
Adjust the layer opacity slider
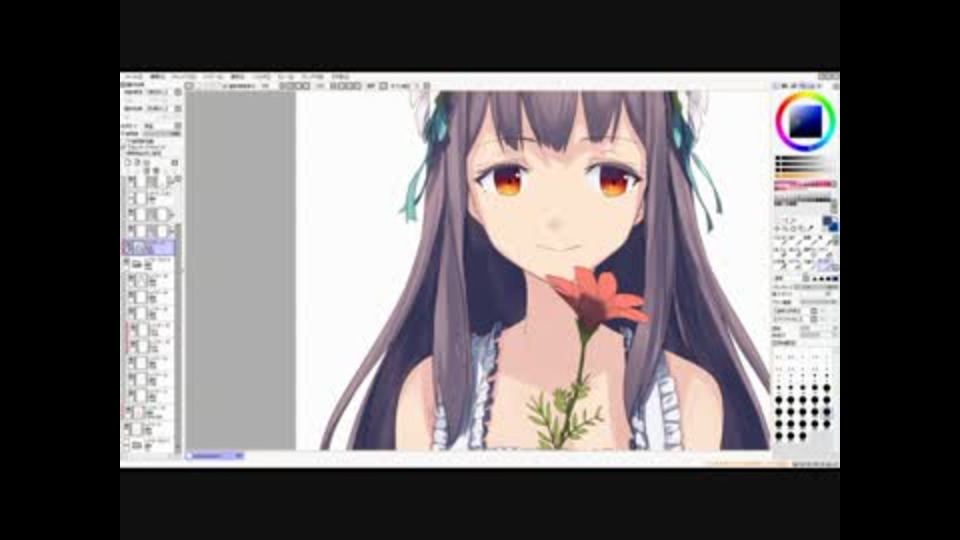click(x=162, y=133)
